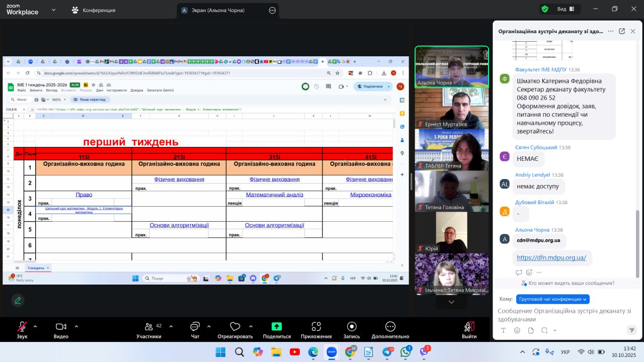Expand audio options arrow next to Звук

click(35, 326)
